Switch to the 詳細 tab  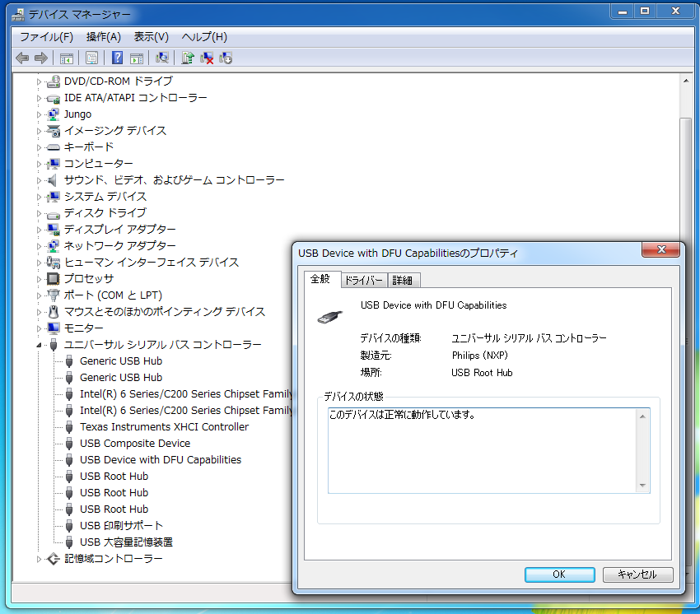(403, 280)
